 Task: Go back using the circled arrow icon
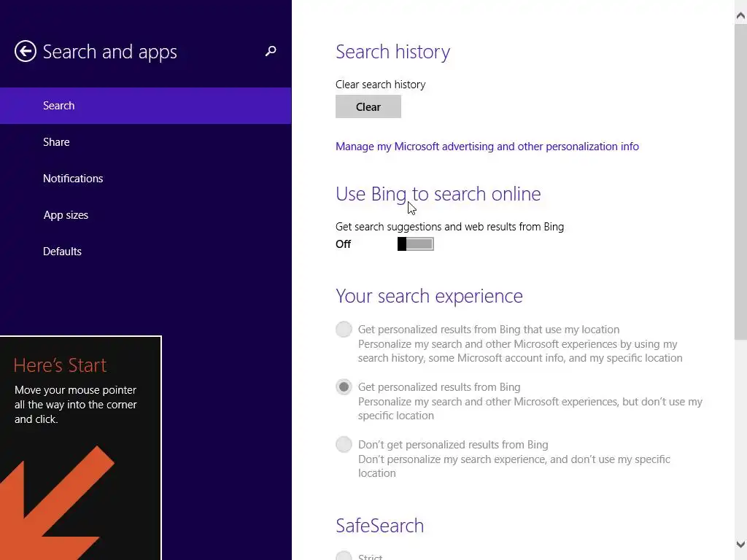tap(26, 52)
